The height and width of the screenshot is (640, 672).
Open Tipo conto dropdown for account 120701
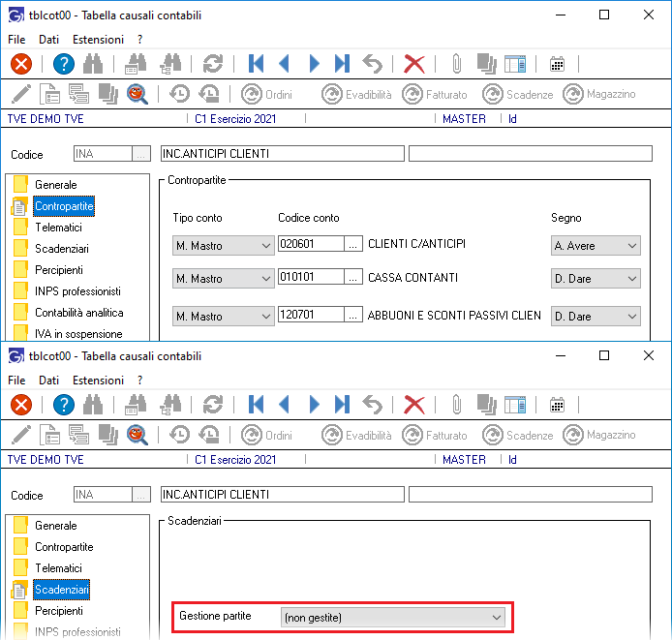coord(224,317)
